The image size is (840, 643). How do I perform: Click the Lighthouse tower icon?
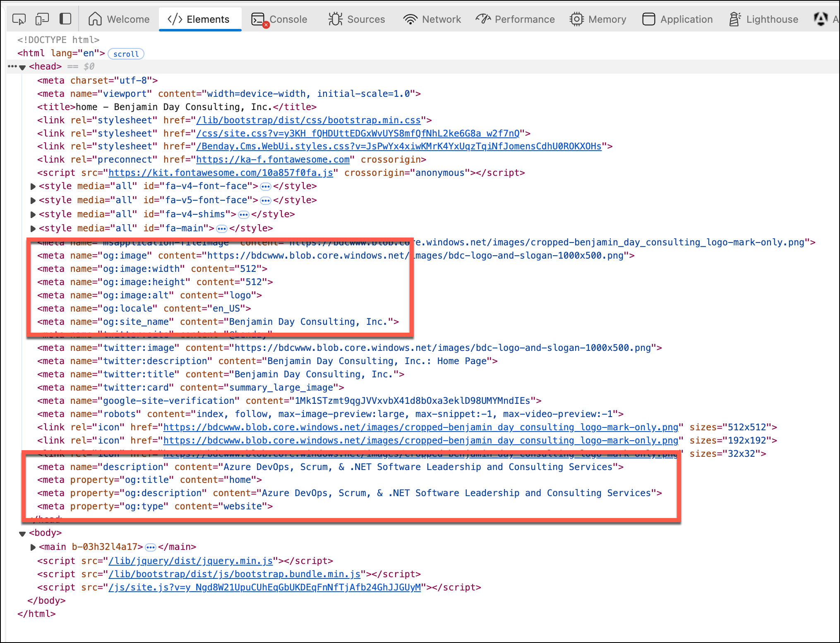734,19
